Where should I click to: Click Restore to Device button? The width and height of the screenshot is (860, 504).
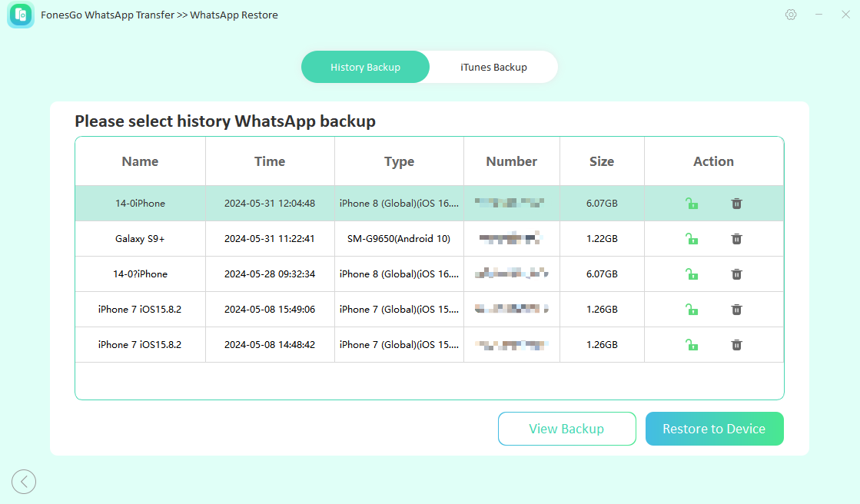pyautogui.click(x=714, y=429)
